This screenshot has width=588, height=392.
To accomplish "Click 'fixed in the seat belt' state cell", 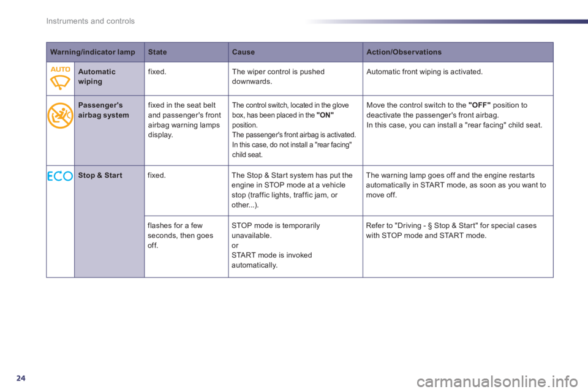I will click(x=186, y=130).
